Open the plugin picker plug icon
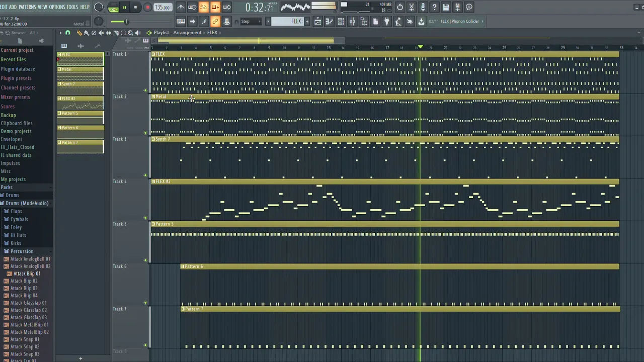 [387, 21]
